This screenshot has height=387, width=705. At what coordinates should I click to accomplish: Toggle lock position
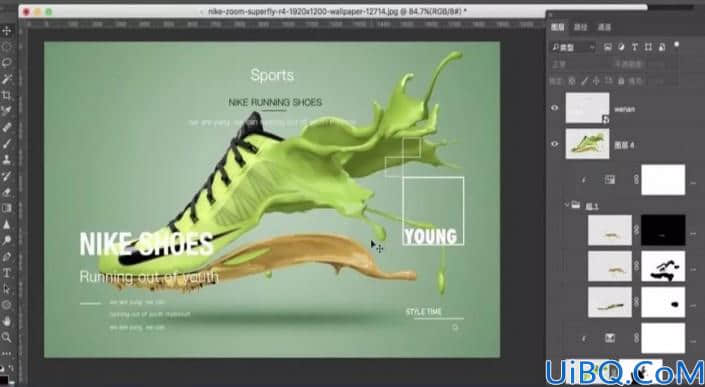[x=596, y=81]
